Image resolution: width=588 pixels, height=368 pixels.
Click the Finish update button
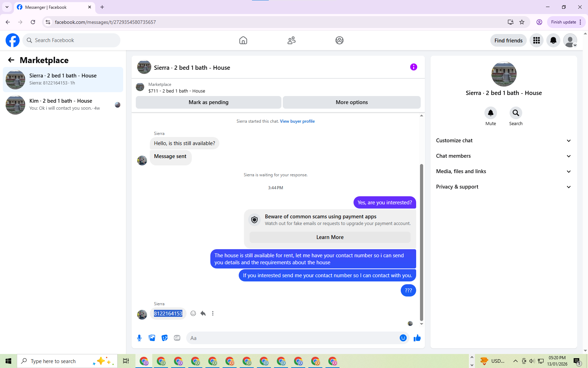[x=566, y=22]
